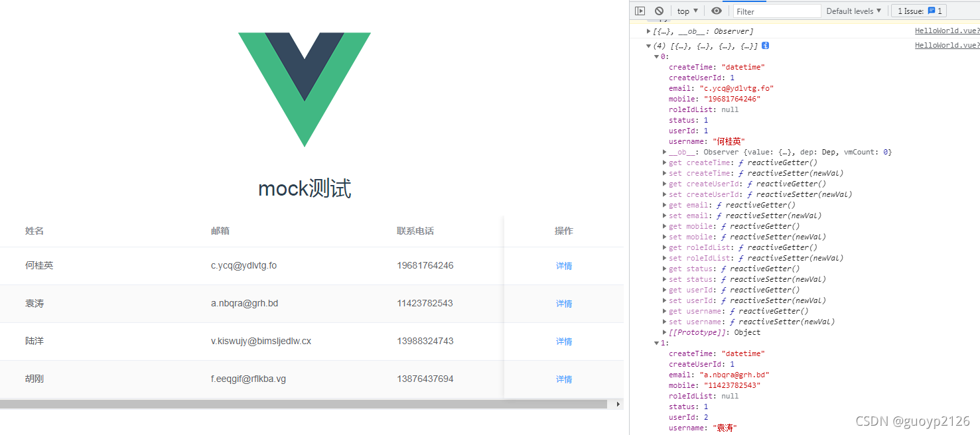
Task: Click console value username "何桂英"
Action: click(729, 141)
